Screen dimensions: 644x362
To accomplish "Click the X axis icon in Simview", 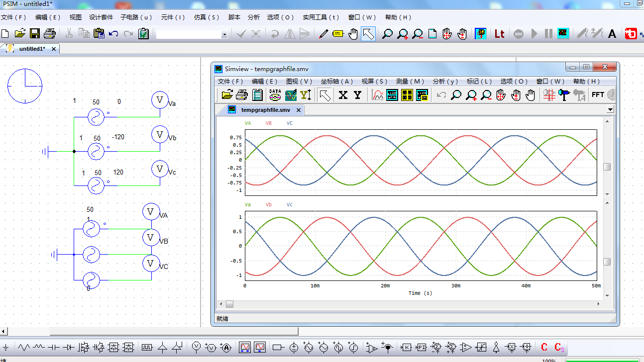I will coord(343,94).
